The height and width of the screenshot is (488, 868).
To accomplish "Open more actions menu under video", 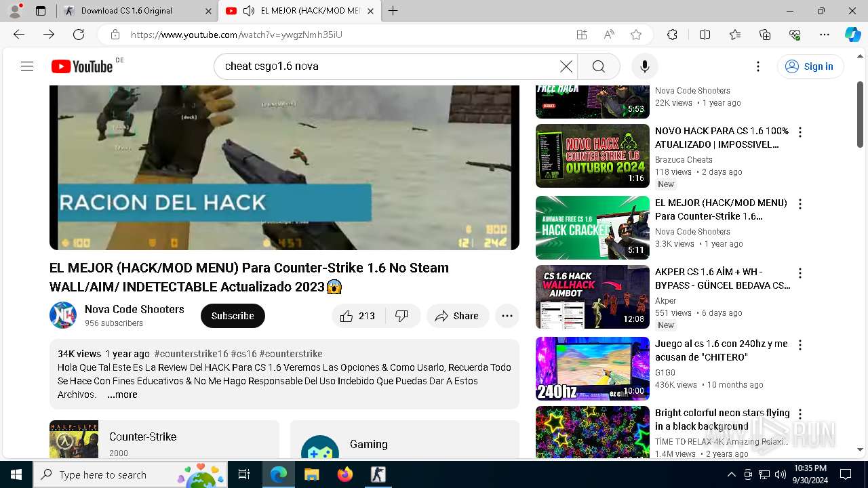I will [507, 316].
